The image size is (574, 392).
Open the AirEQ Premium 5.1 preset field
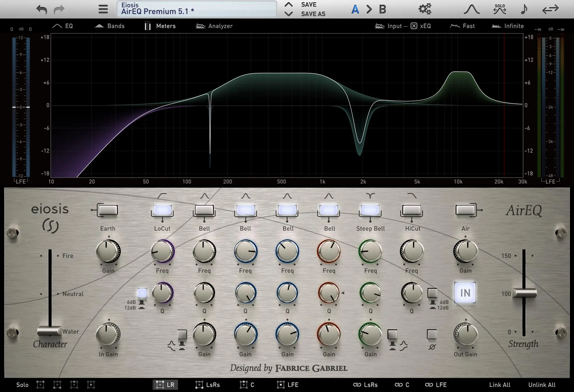click(x=197, y=9)
